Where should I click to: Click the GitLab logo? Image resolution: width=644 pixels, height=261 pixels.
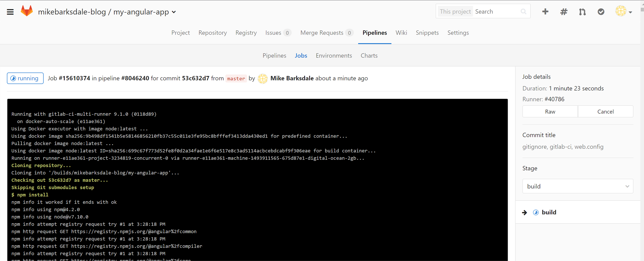point(27,11)
